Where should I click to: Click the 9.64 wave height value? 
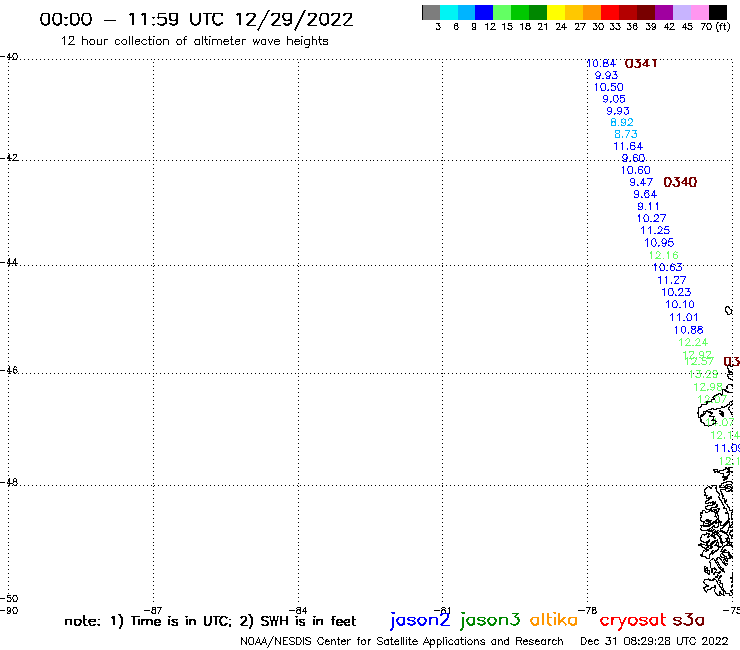tap(645, 194)
